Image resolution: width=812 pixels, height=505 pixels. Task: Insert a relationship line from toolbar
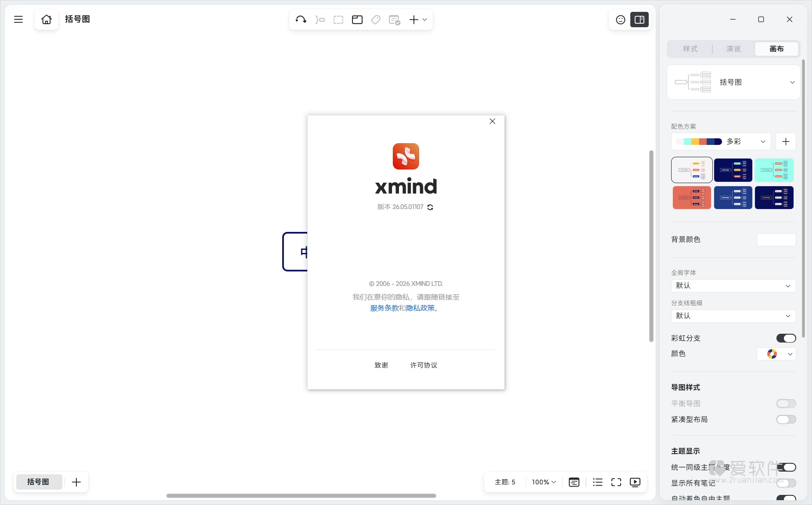click(x=301, y=19)
